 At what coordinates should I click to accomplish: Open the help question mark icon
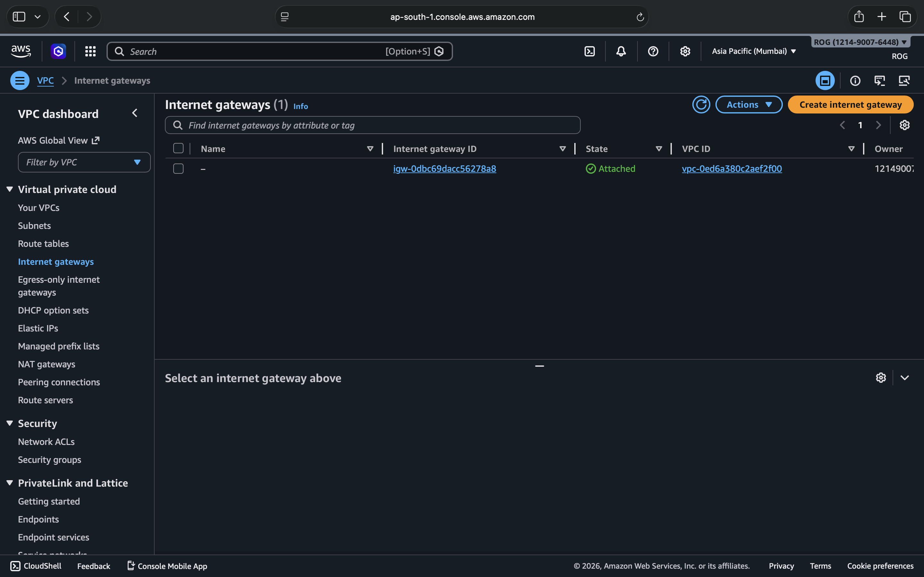[x=653, y=51]
